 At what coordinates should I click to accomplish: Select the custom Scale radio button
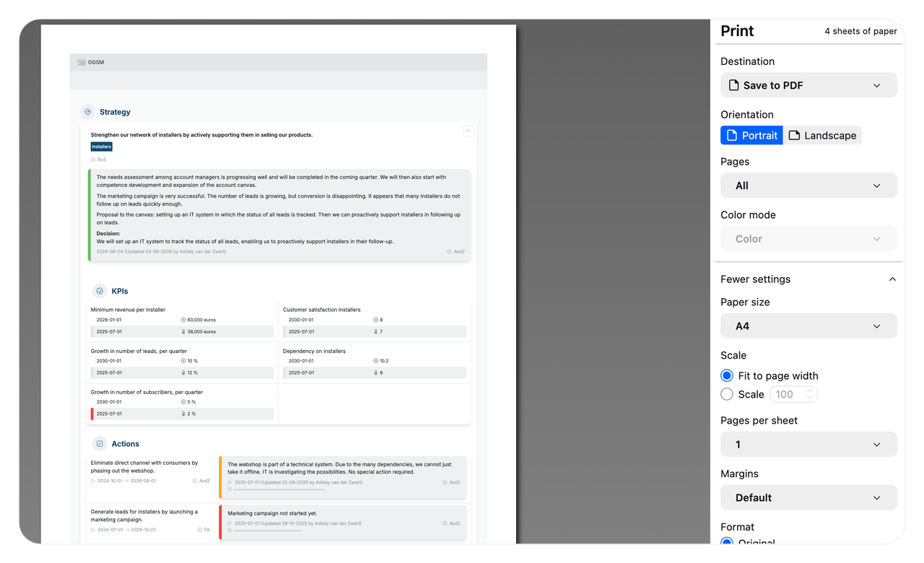pos(727,394)
